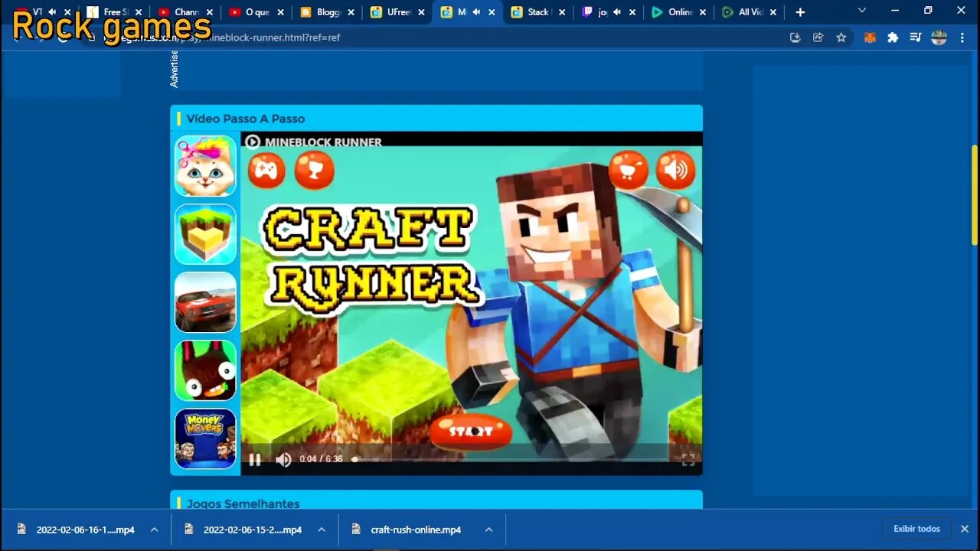Click the install page icon in address bar
This screenshot has width=980, height=551.
[x=795, y=37]
